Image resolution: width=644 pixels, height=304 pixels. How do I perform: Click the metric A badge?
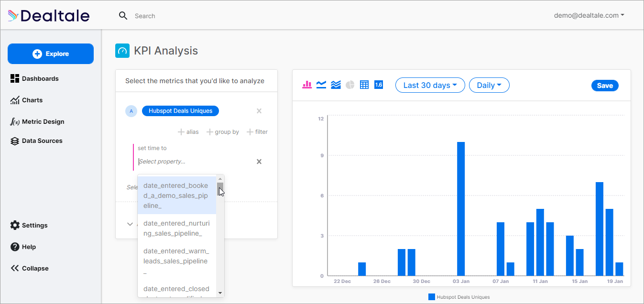click(x=131, y=111)
